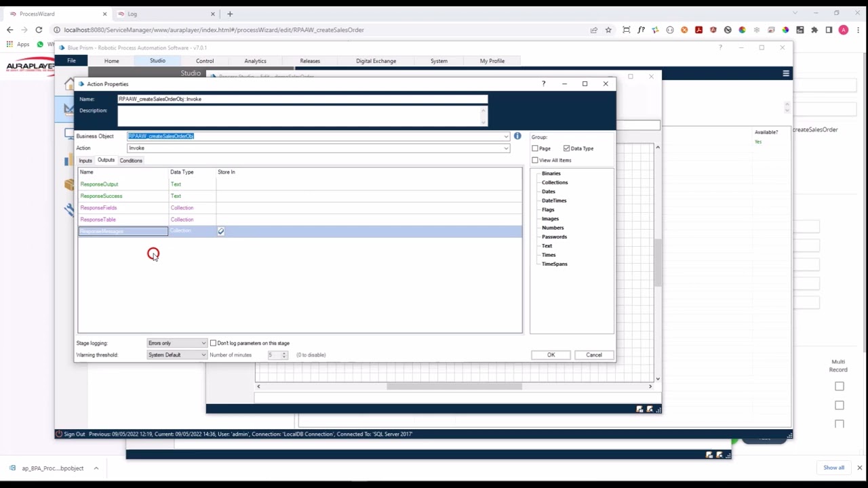Screen dimensions: 868x488
Task: Bookmark this page with the star icon
Action: [608, 30]
